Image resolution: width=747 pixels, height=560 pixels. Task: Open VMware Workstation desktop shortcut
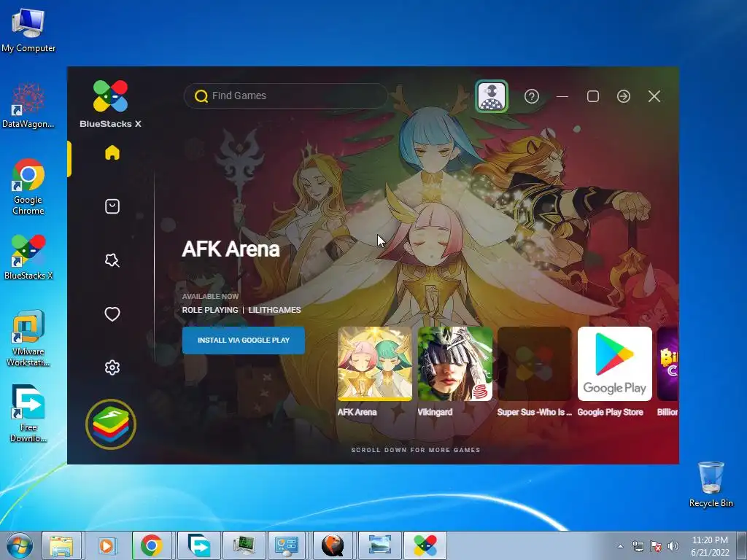point(28,338)
